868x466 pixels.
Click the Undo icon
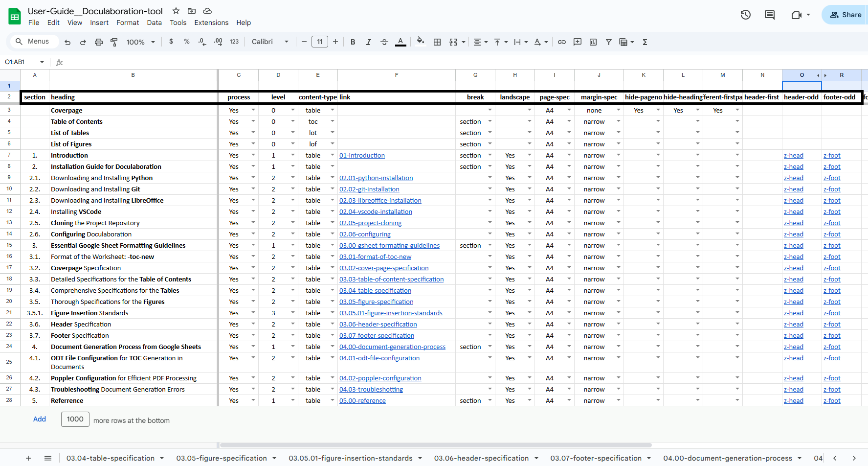click(x=67, y=42)
